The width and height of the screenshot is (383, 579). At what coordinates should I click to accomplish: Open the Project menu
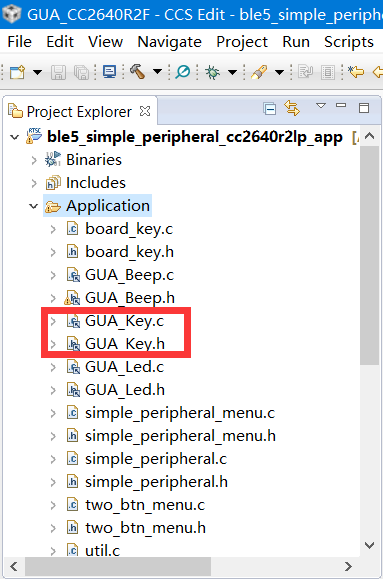coord(242,42)
